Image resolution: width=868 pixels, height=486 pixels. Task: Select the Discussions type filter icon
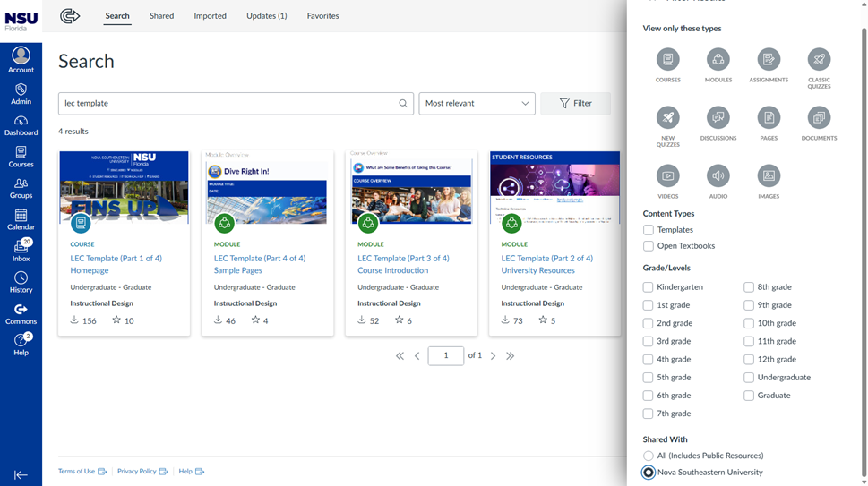click(718, 118)
